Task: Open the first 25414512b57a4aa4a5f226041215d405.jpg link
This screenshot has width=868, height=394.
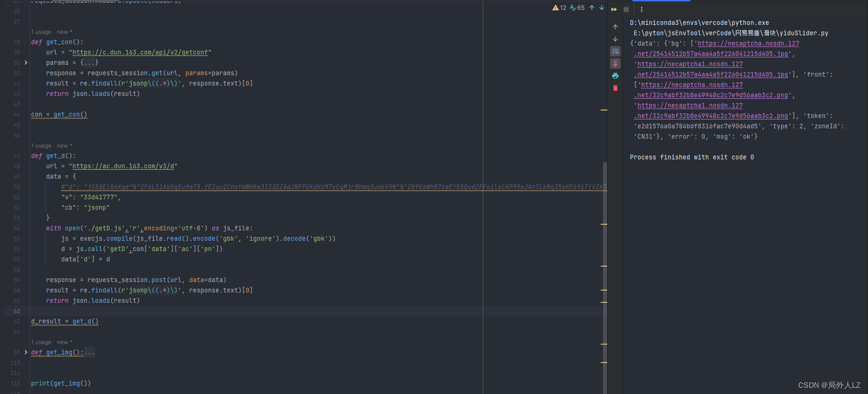Action: [x=710, y=54]
